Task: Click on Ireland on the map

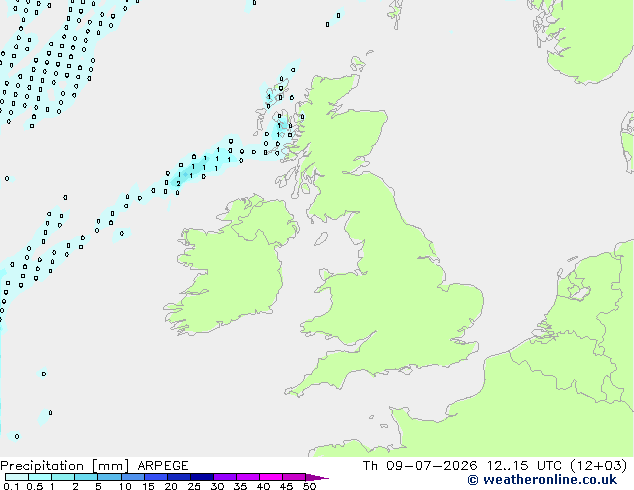Action: (x=235, y=267)
